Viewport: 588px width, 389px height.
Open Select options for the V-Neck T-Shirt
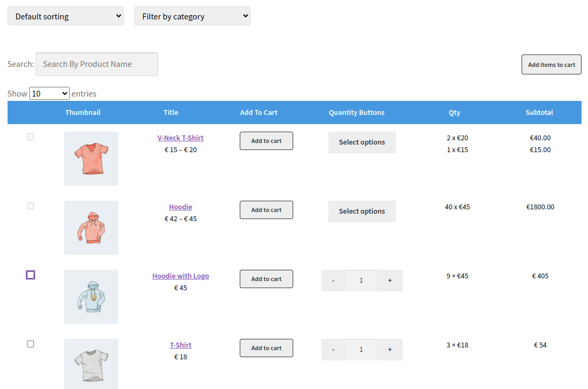362,142
